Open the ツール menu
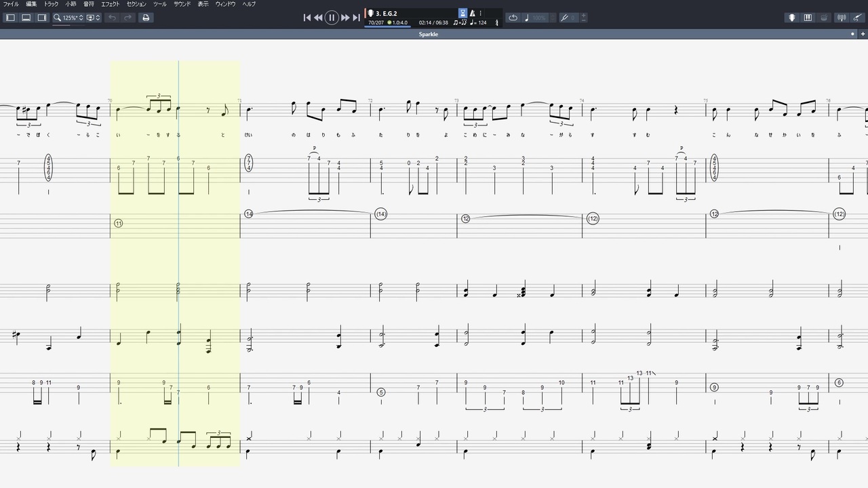This screenshot has height=488, width=868. [159, 4]
